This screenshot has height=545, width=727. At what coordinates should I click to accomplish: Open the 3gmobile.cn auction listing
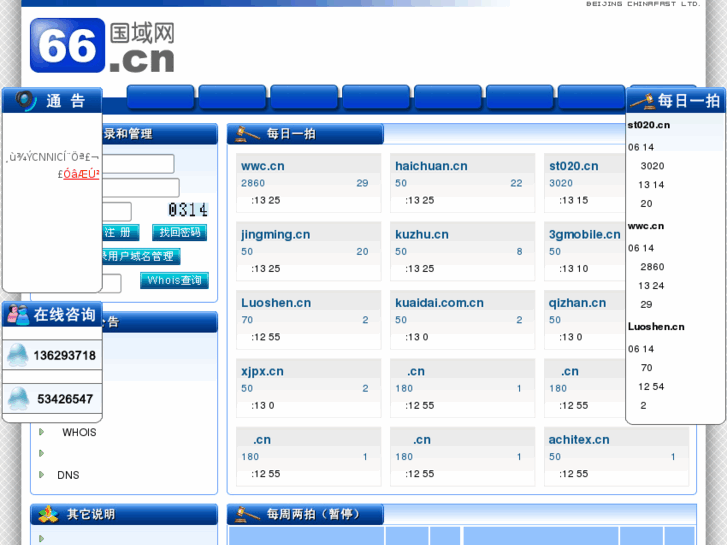[x=585, y=234]
